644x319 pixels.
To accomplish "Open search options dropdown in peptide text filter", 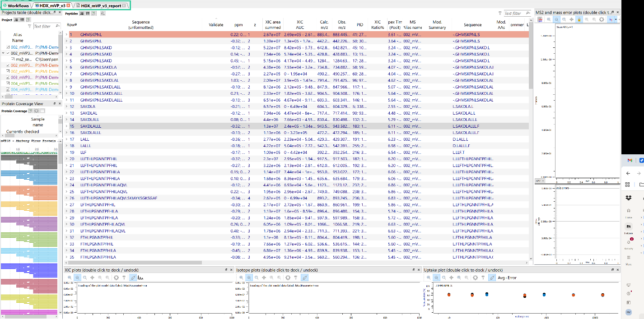I will [528, 13].
